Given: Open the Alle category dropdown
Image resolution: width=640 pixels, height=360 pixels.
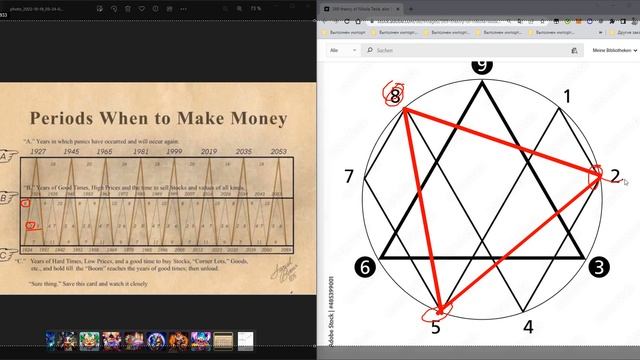Looking at the screenshot, I should (342, 50).
